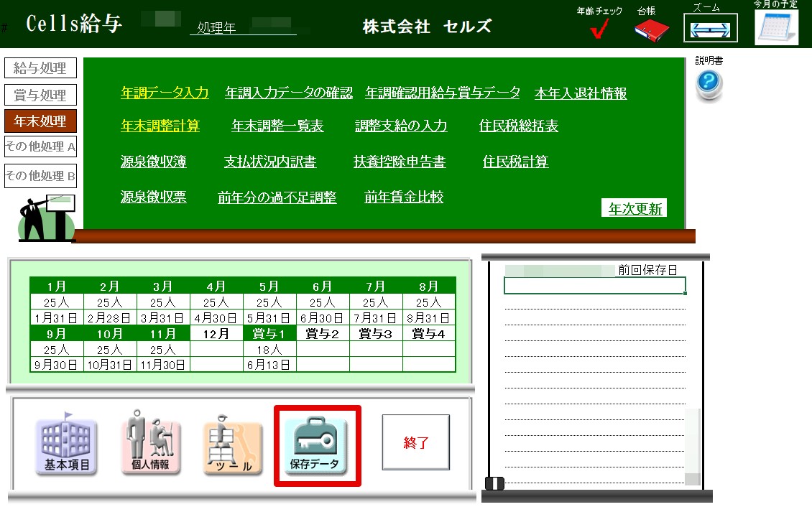Switch to 賞与処理 tab

click(40, 95)
